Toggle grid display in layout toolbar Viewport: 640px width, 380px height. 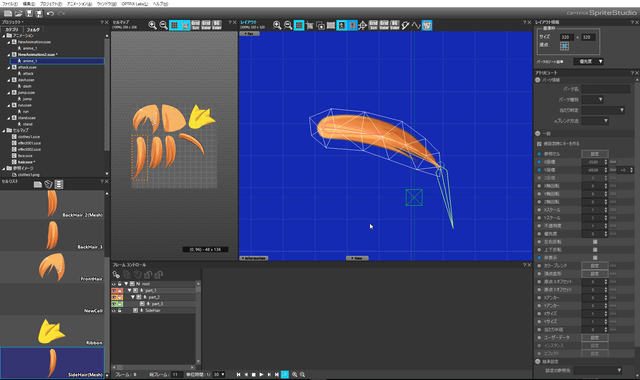click(x=299, y=25)
